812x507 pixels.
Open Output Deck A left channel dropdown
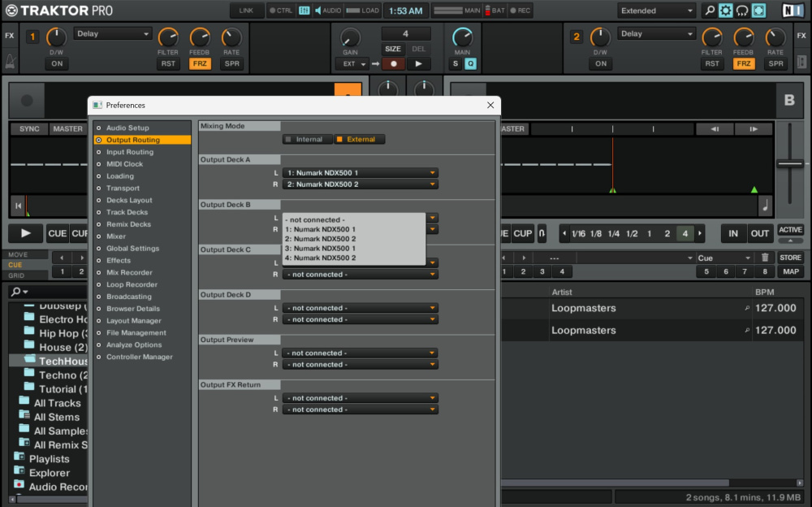[x=361, y=172]
